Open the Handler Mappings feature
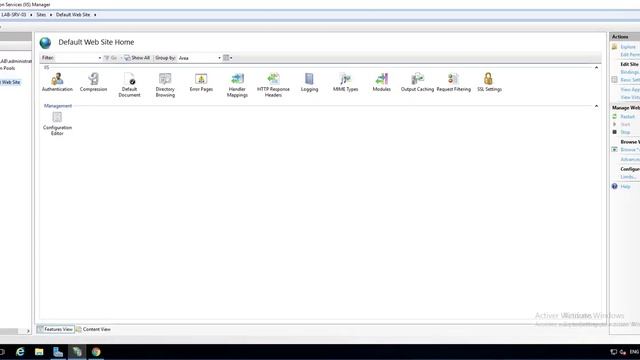 pos(237,85)
